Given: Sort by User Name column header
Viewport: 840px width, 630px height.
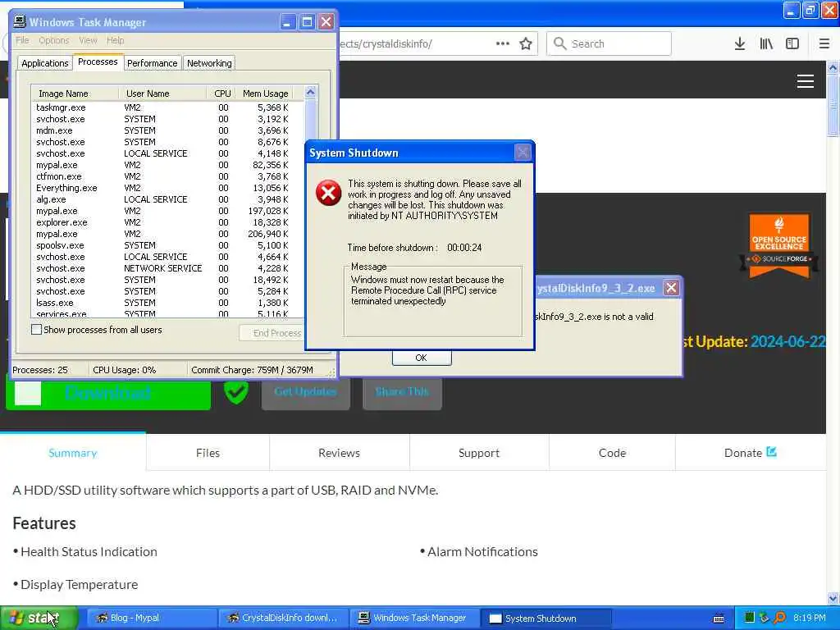Looking at the screenshot, I should pos(162,94).
